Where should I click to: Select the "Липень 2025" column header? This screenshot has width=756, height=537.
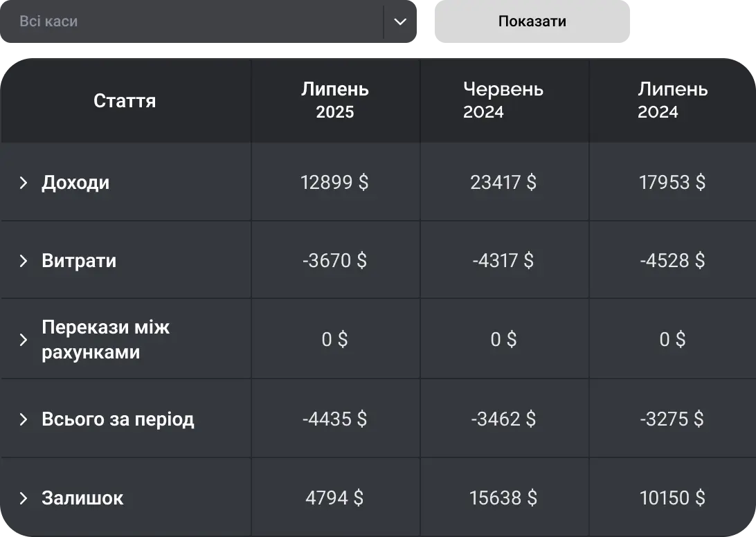click(335, 100)
